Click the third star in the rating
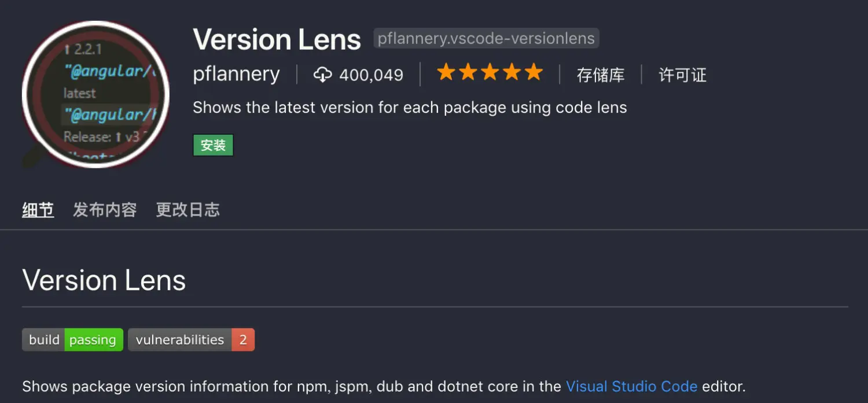Screen dimensions: 868x403 coord(490,72)
